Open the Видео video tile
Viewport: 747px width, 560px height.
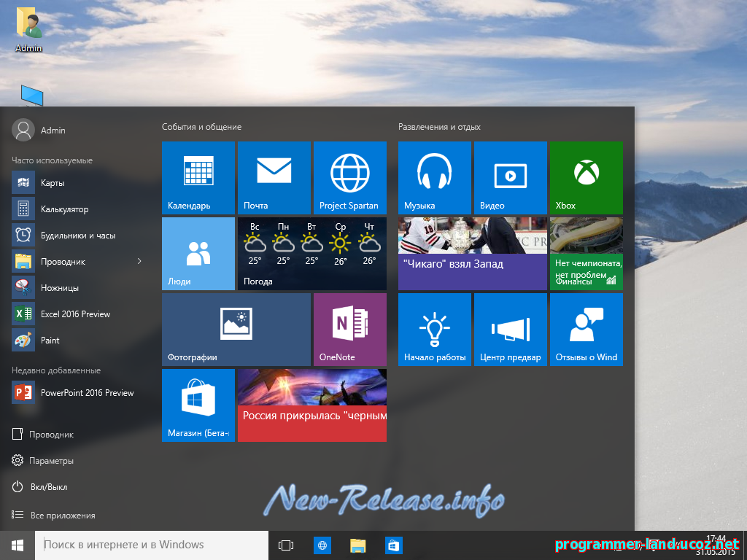pyautogui.click(x=510, y=178)
